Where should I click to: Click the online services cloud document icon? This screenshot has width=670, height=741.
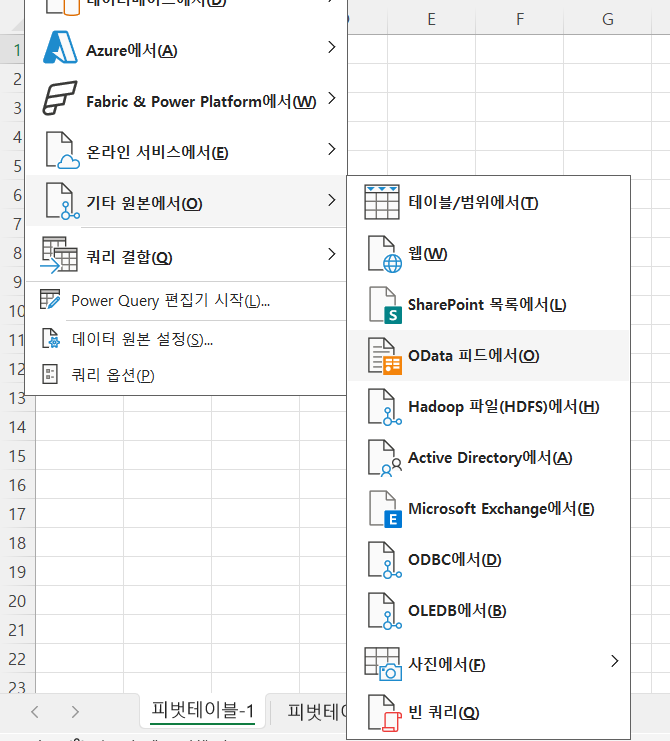coord(62,150)
